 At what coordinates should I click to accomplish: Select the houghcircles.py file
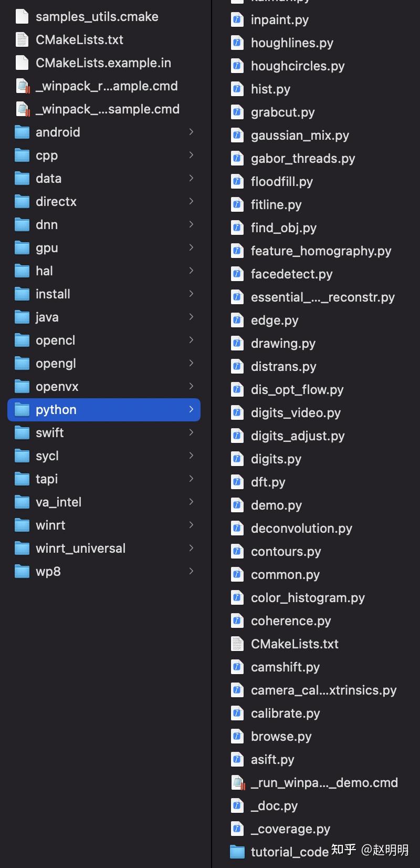298,66
